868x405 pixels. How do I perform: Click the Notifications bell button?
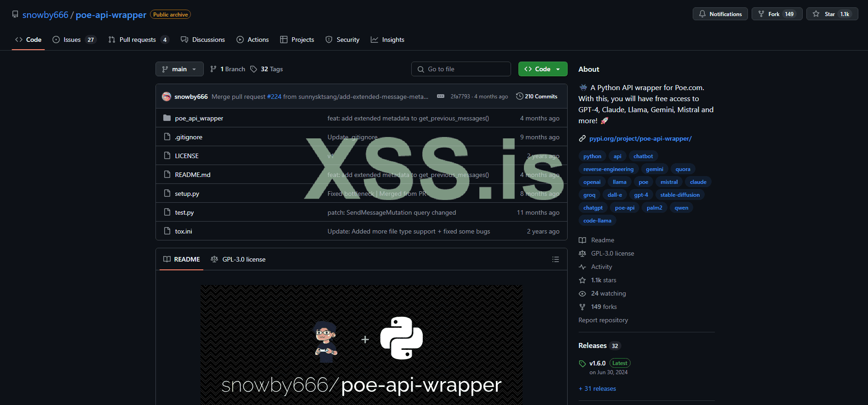coord(720,14)
